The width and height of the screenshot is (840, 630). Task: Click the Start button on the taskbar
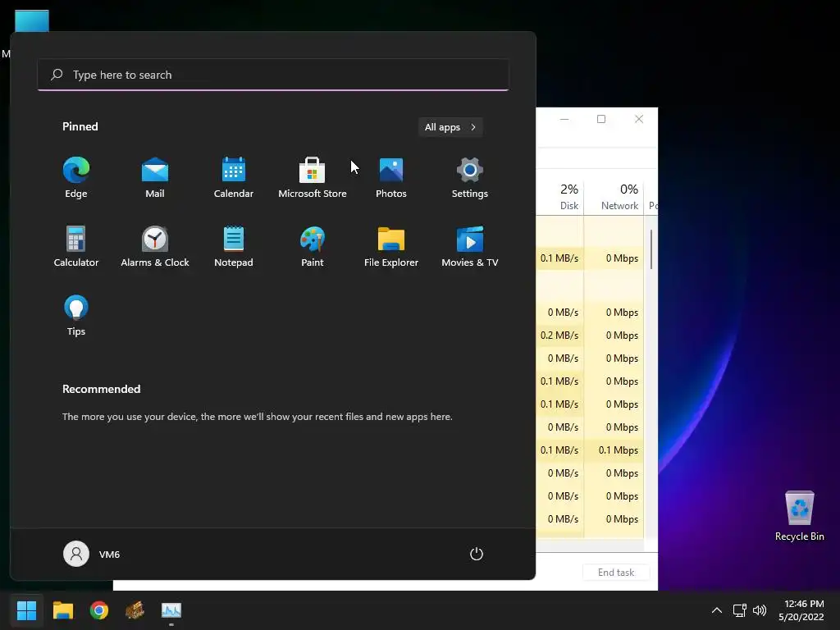(x=26, y=610)
